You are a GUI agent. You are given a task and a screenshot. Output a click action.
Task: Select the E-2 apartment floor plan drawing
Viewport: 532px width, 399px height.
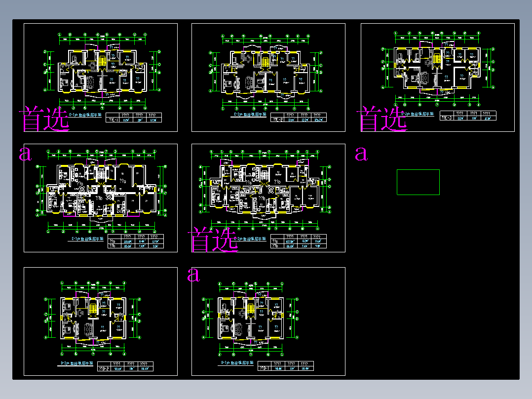pyautogui.click(x=266, y=72)
